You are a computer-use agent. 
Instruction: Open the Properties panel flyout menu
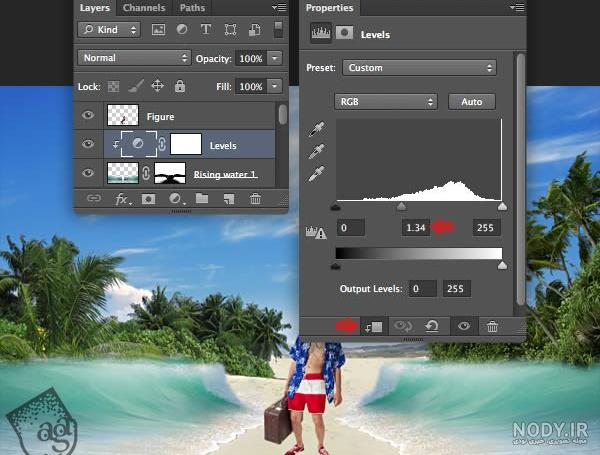[x=517, y=7]
